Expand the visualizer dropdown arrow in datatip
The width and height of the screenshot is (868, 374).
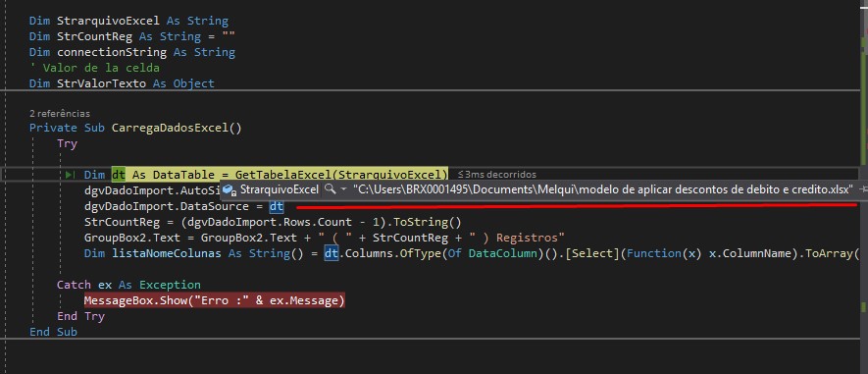coord(343,189)
